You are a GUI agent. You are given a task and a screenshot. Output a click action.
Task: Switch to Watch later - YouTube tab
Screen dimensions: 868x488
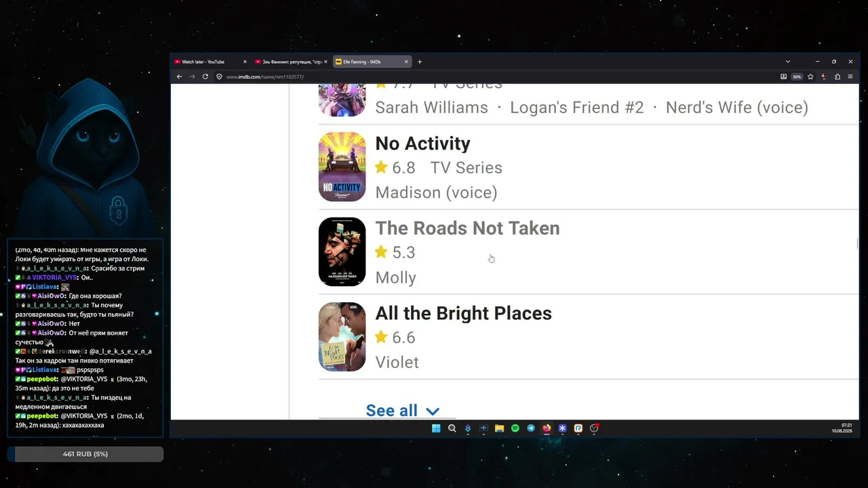click(210, 62)
